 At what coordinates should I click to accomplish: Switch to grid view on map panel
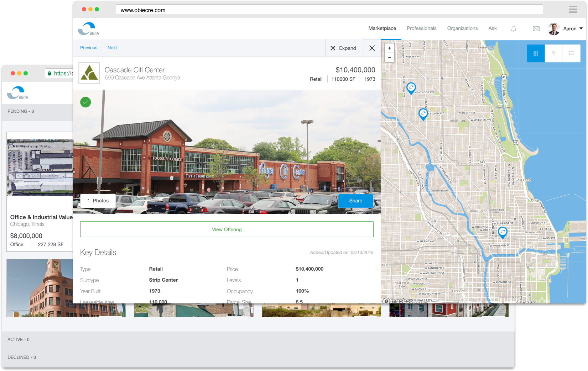pyautogui.click(x=536, y=53)
